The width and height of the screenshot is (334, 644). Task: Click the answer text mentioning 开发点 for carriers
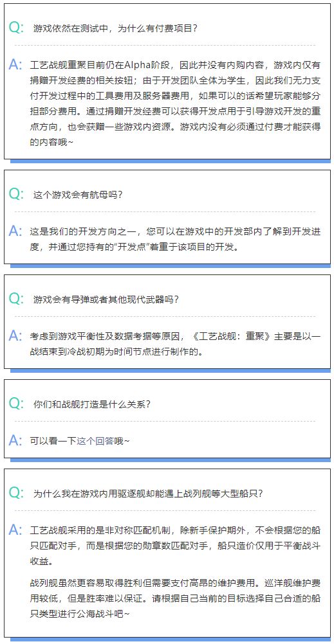point(175,240)
